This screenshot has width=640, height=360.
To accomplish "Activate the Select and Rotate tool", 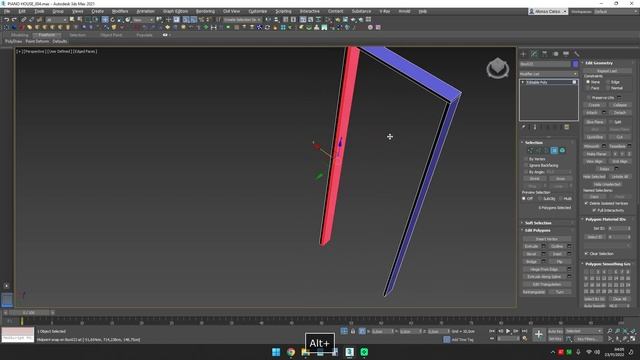I will click(x=113, y=20).
